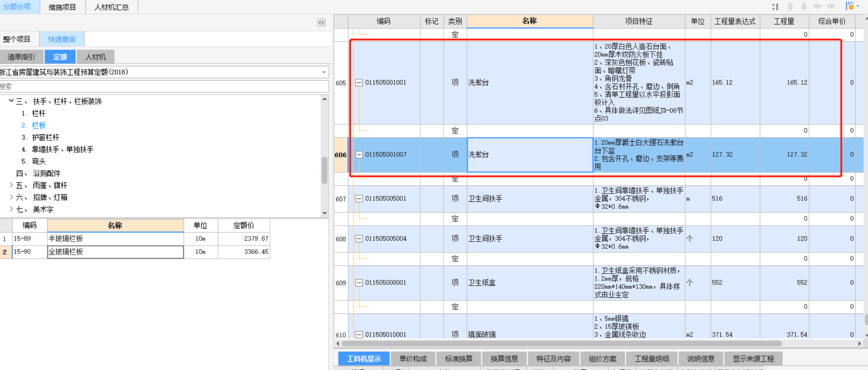Expand the 招牌、灯箱 tree node
868x370 pixels.
(x=11, y=197)
